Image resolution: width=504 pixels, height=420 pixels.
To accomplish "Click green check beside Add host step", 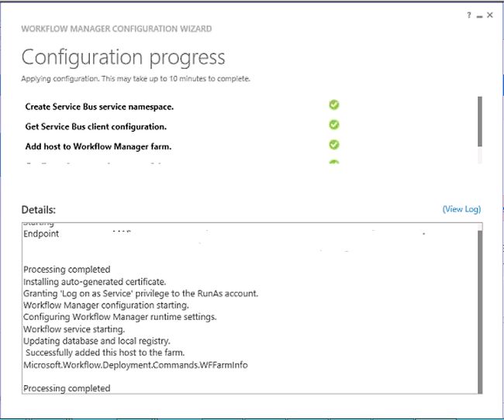I will [334, 144].
